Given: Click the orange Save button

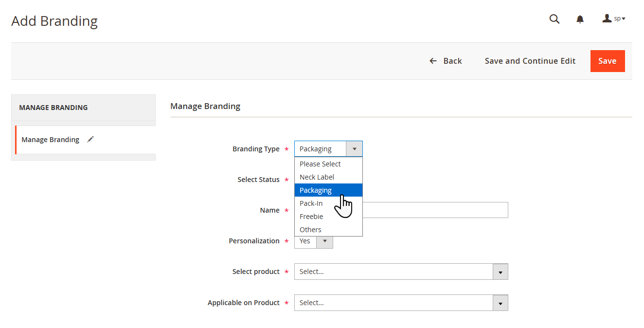Looking at the screenshot, I should tap(608, 61).
